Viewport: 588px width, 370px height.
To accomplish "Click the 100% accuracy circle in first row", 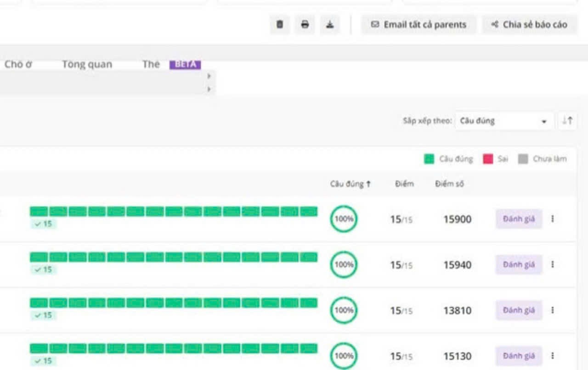I will pos(344,219).
